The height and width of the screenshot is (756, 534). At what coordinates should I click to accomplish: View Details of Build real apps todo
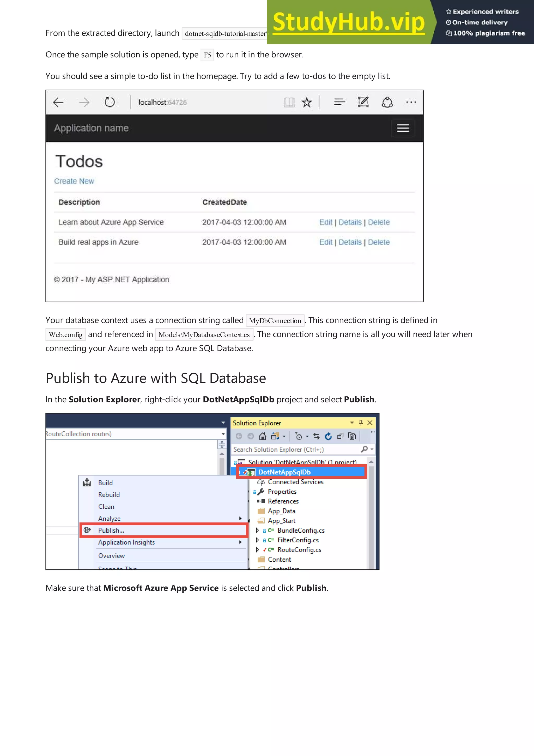click(x=350, y=242)
